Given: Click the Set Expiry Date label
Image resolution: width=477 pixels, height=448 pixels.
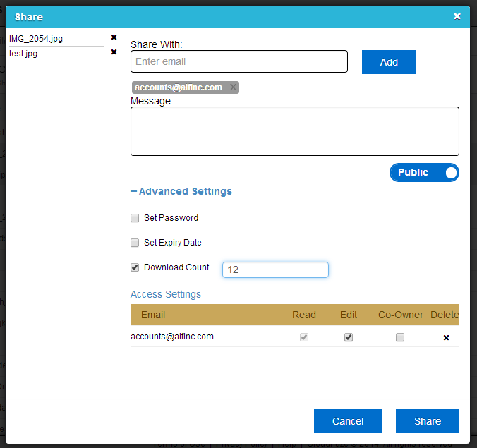Looking at the screenshot, I should tap(172, 243).
